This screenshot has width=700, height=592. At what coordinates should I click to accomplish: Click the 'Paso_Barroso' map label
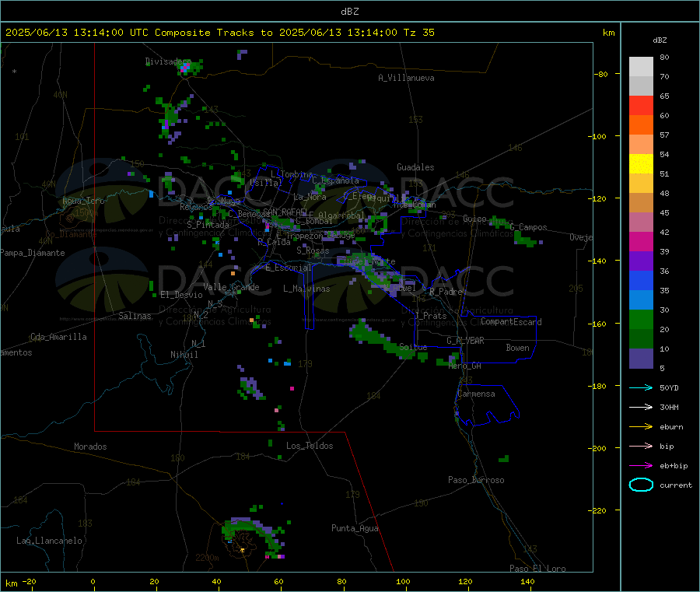pyautogui.click(x=476, y=480)
